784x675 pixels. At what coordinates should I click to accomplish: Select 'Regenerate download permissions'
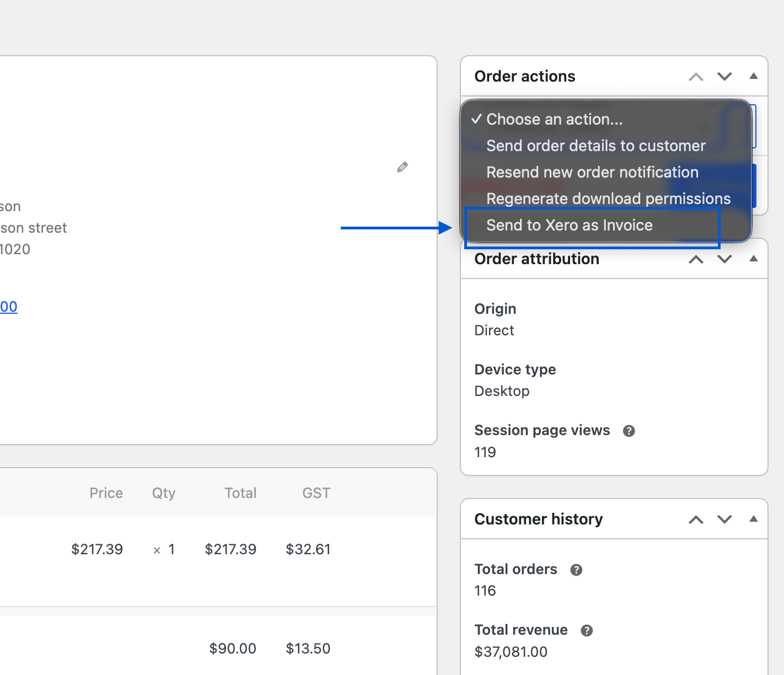pos(606,199)
